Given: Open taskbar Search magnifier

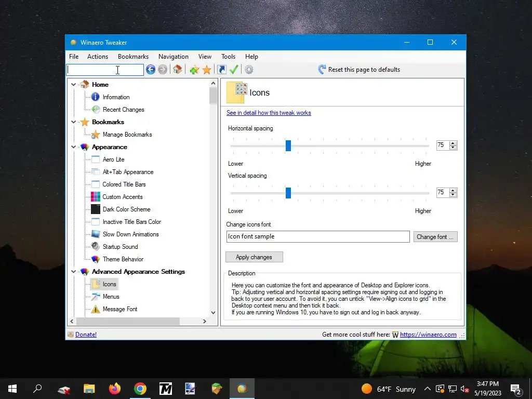Looking at the screenshot, I should coord(37,389).
